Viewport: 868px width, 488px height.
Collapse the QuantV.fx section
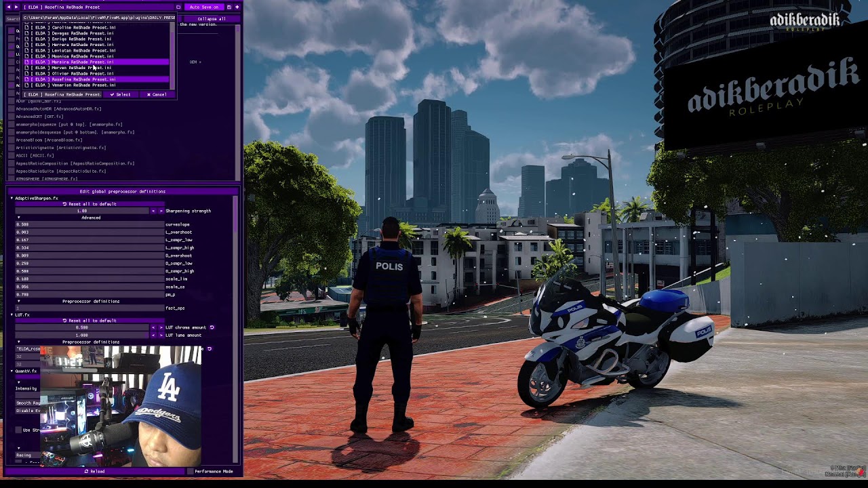tap(12, 371)
